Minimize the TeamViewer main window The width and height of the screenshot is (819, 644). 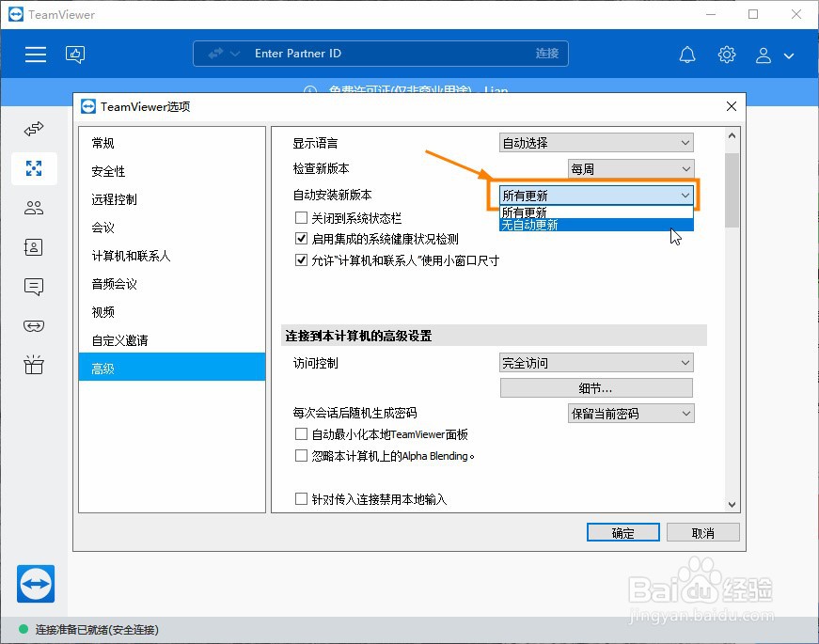click(710, 14)
